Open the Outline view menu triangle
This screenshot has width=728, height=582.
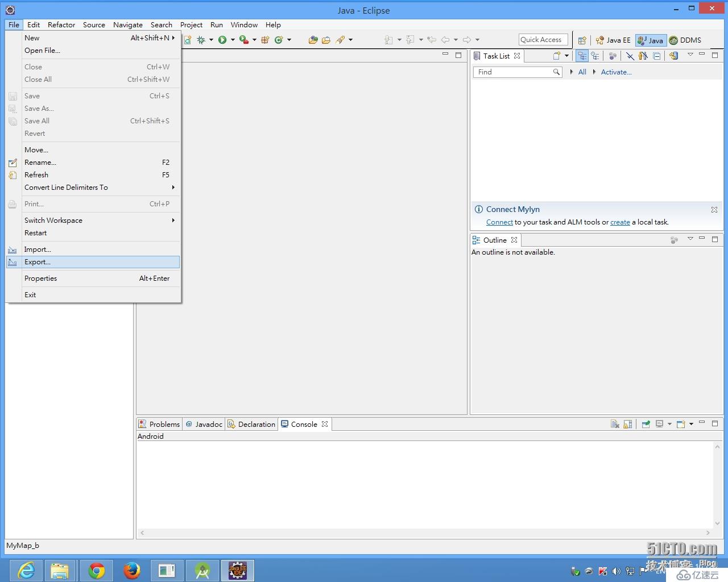click(690, 239)
